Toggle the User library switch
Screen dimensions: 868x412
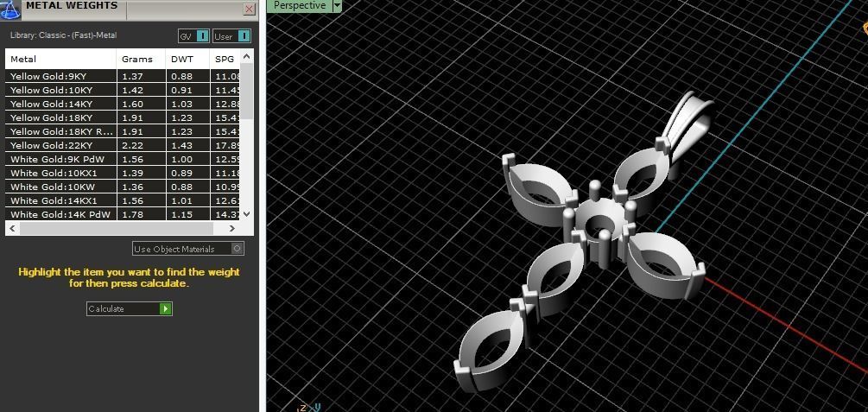coord(232,36)
